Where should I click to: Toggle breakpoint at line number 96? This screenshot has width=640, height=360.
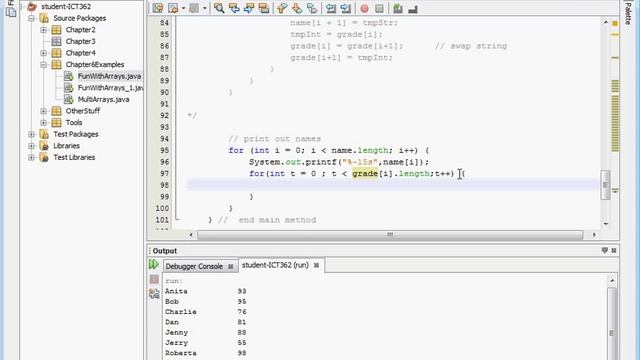pyautogui.click(x=164, y=162)
